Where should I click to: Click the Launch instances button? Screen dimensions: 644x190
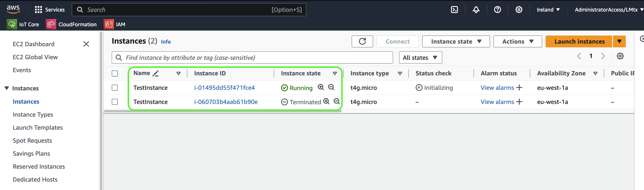[x=579, y=41]
